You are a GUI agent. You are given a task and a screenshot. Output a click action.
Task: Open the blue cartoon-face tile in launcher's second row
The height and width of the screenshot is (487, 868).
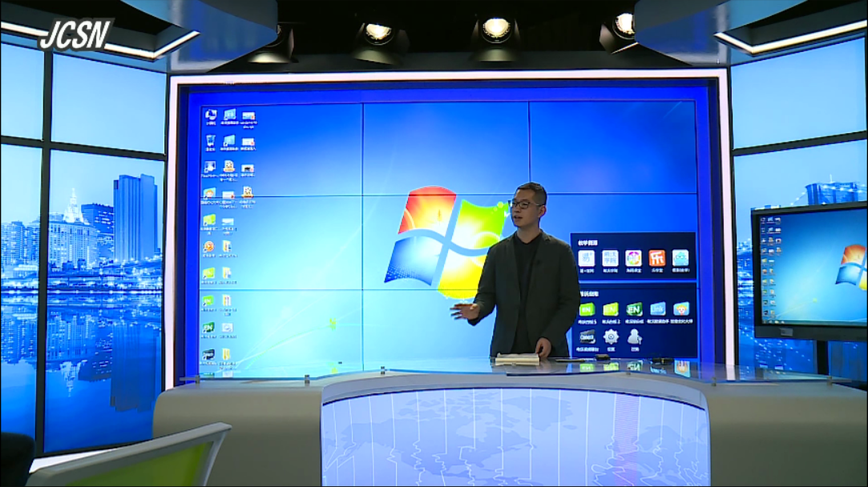pos(681,309)
